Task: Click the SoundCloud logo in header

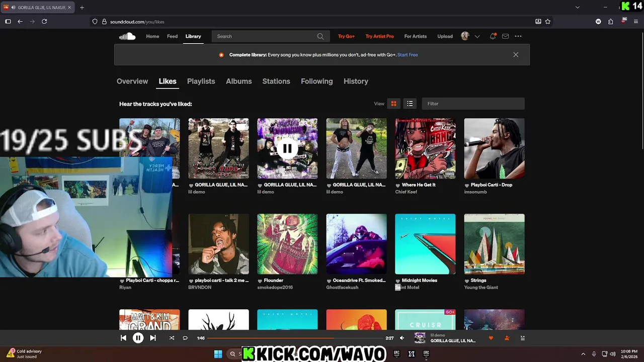Action: point(127,36)
